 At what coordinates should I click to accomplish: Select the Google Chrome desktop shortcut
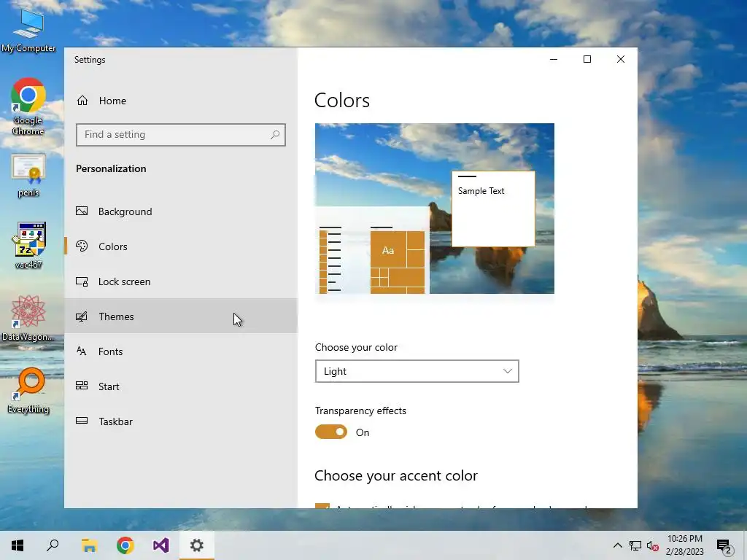[x=28, y=106]
